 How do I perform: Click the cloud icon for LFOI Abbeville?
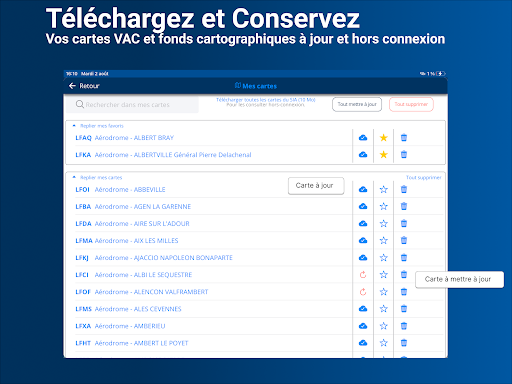pos(363,190)
